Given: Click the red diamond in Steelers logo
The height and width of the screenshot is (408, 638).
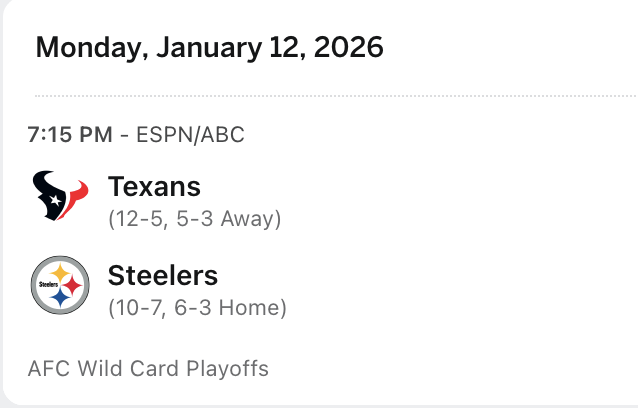Looking at the screenshot, I should [x=71, y=285].
